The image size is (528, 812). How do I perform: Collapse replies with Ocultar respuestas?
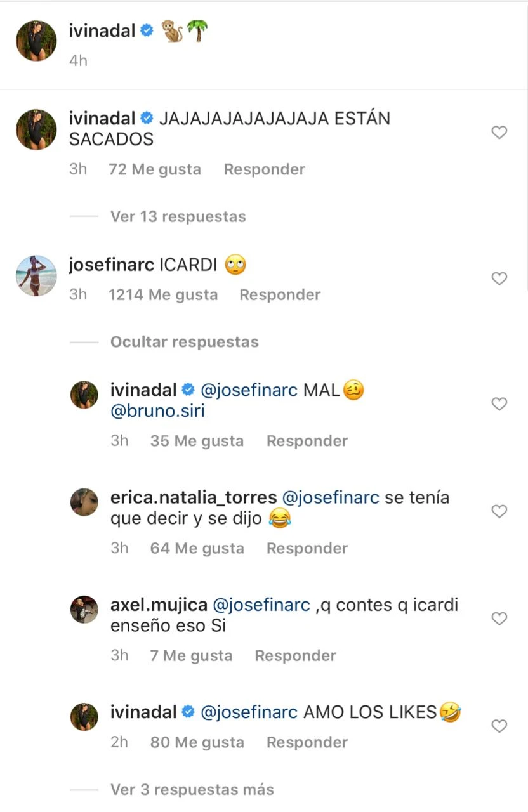pos(184,342)
